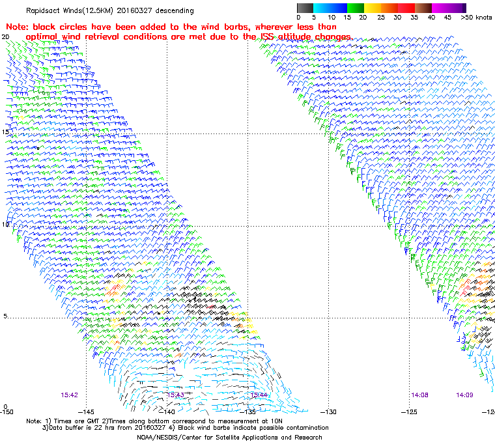Click footer note 'Data buffer is 22 hrs' line

click(x=186, y=428)
